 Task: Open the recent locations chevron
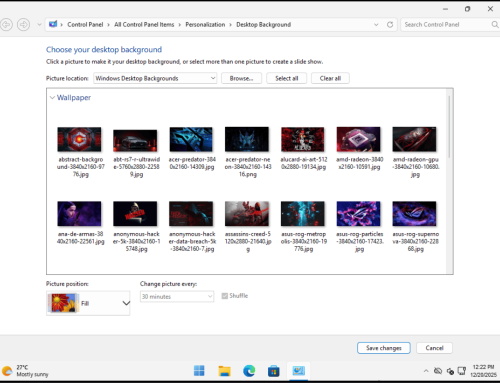pyautogui.click(x=39, y=25)
